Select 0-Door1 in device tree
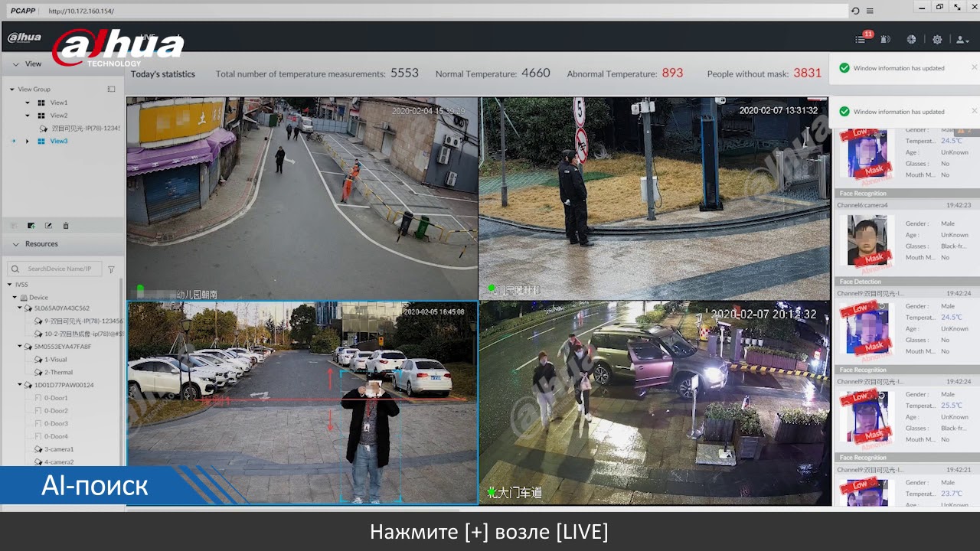 [x=56, y=398]
